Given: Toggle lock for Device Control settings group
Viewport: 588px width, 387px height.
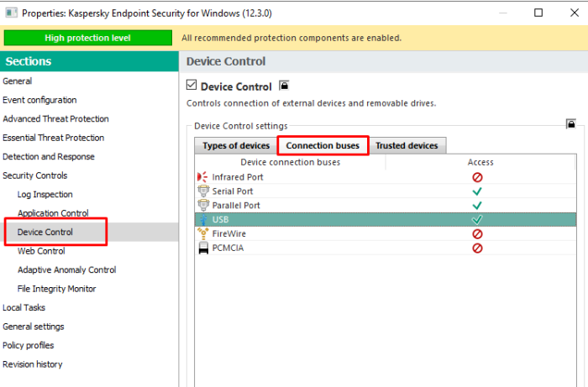Looking at the screenshot, I should pyautogui.click(x=570, y=123).
